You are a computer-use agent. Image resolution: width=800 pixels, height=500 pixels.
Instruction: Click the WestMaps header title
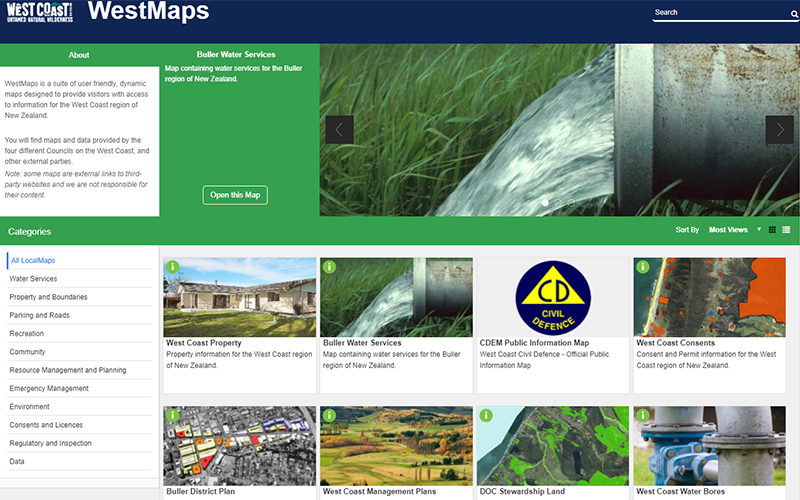(148, 11)
